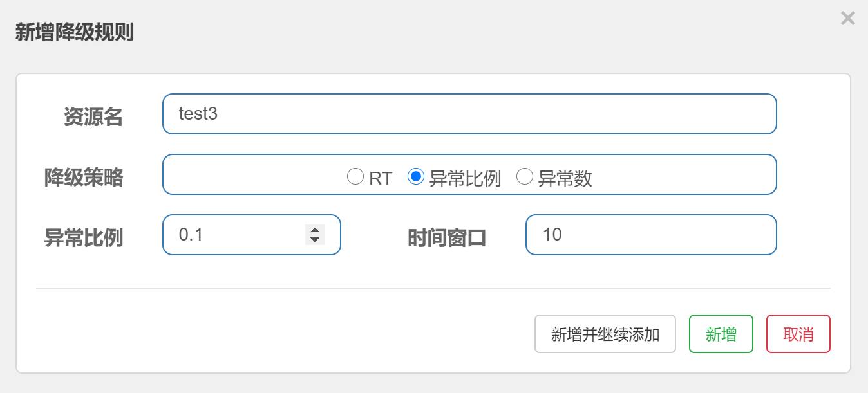Click the RT option text label
This screenshot has height=393, width=868.
(x=381, y=178)
